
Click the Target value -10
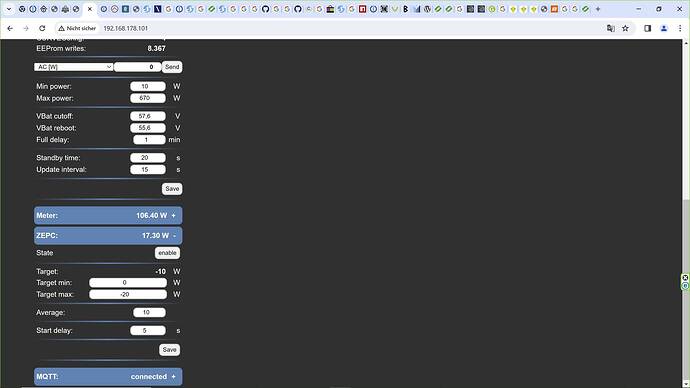[x=161, y=271]
